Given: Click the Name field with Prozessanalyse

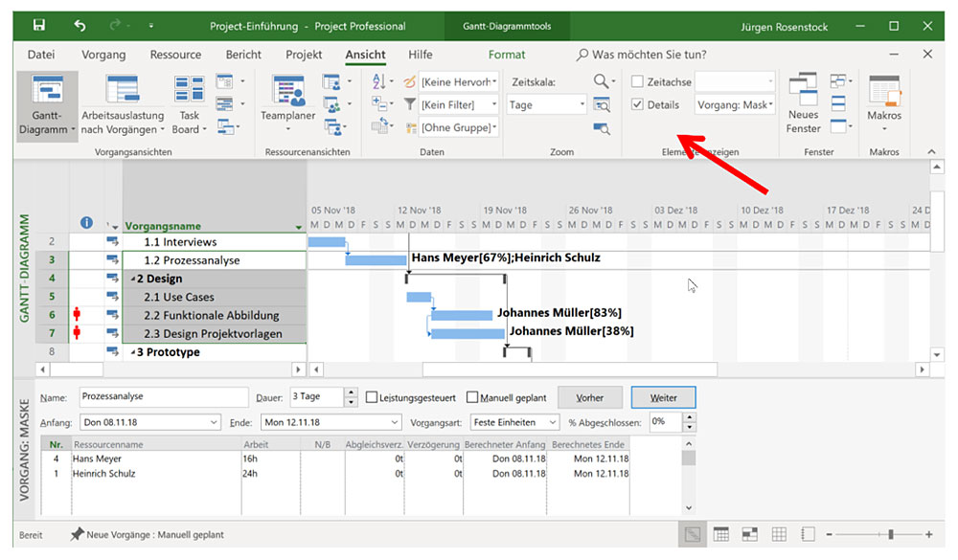Looking at the screenshot, I should pos(164,397).
